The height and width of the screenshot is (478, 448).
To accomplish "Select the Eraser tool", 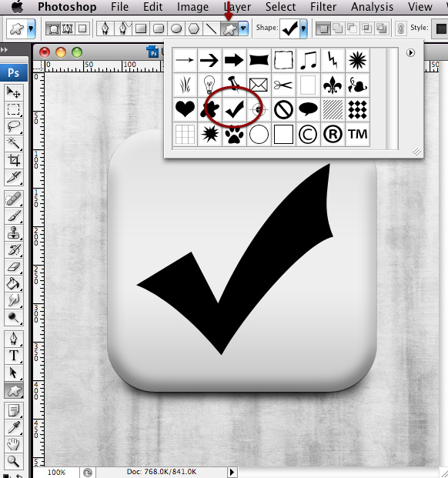I will click(13, 267).
